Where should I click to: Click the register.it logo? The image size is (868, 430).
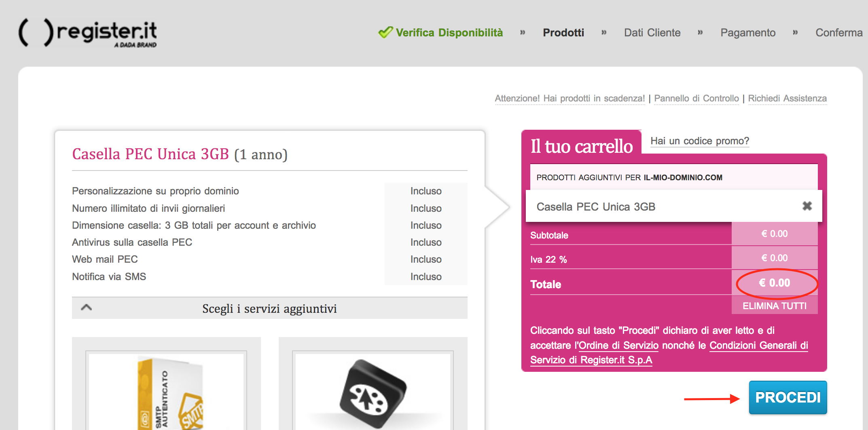coord(87,33)
